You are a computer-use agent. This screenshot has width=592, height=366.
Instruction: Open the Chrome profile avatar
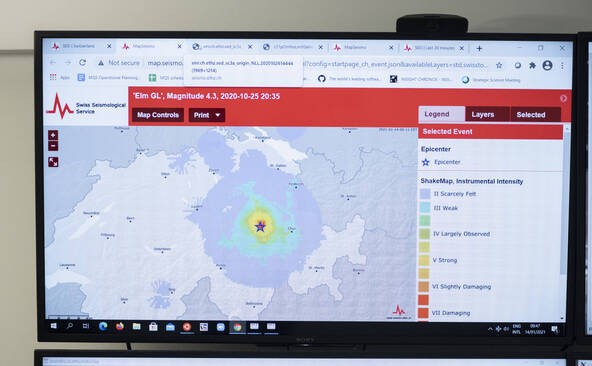[547, 65]
